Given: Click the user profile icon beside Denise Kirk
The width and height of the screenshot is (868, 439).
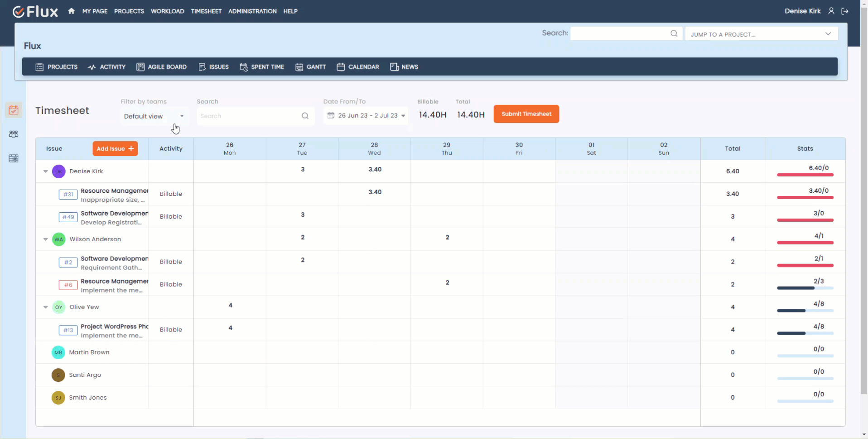Looking at the screenshot, I should pos(831,11).
